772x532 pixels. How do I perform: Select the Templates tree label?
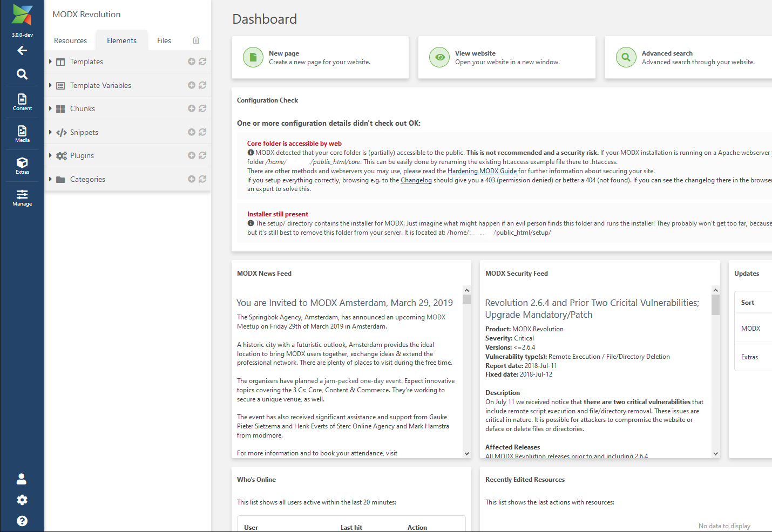(86, 62)
